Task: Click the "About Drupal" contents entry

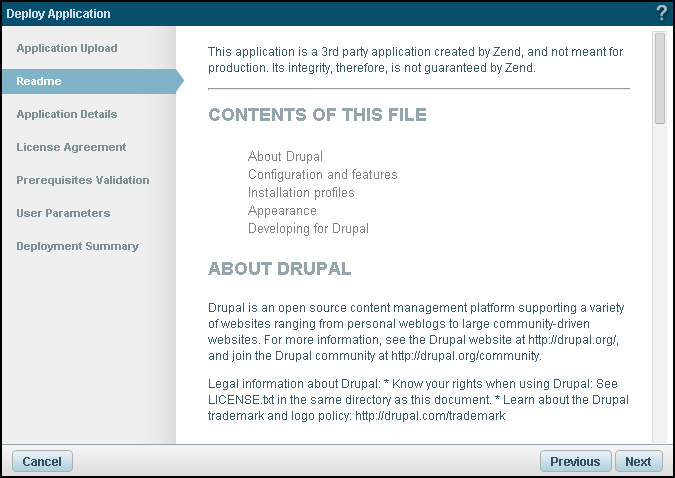Action: click(285, 156)
